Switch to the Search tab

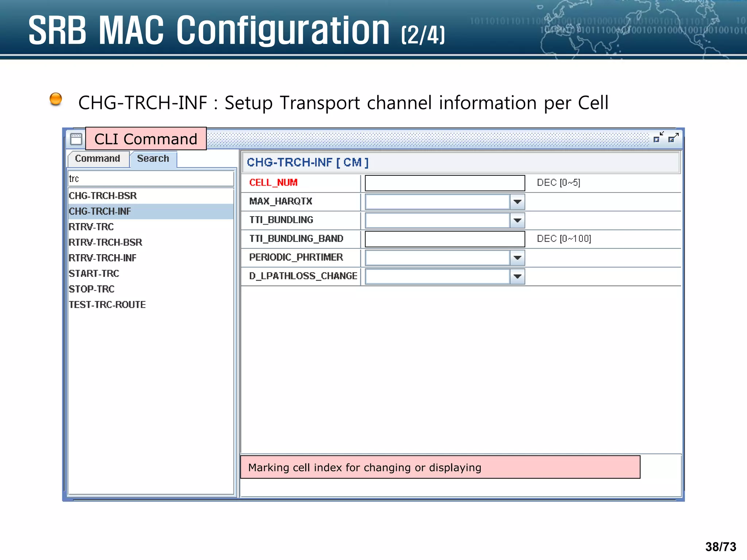[153, 159]
